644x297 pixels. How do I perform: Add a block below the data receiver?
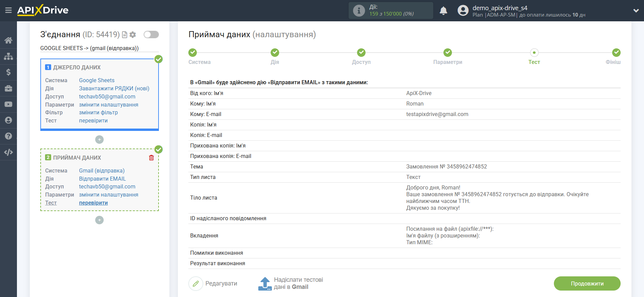[99, 220]
